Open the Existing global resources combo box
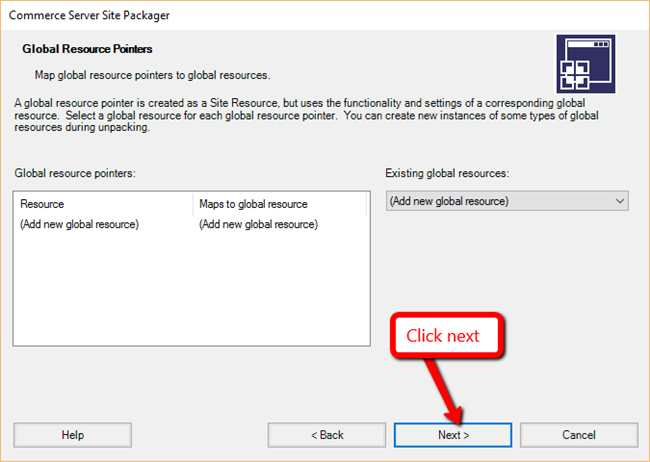Viewport: 650px width, 462px height. click(x=507, y=201)
